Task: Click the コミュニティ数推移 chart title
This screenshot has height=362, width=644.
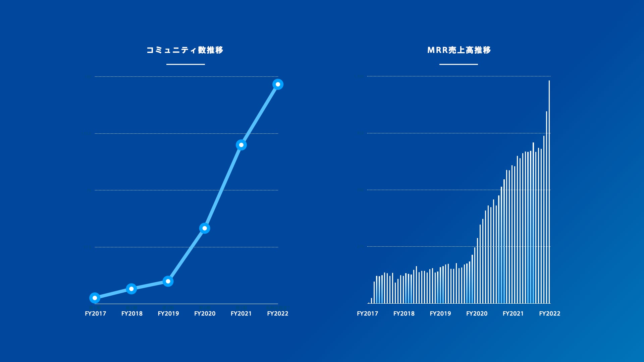Action: (x=185, y=50)
